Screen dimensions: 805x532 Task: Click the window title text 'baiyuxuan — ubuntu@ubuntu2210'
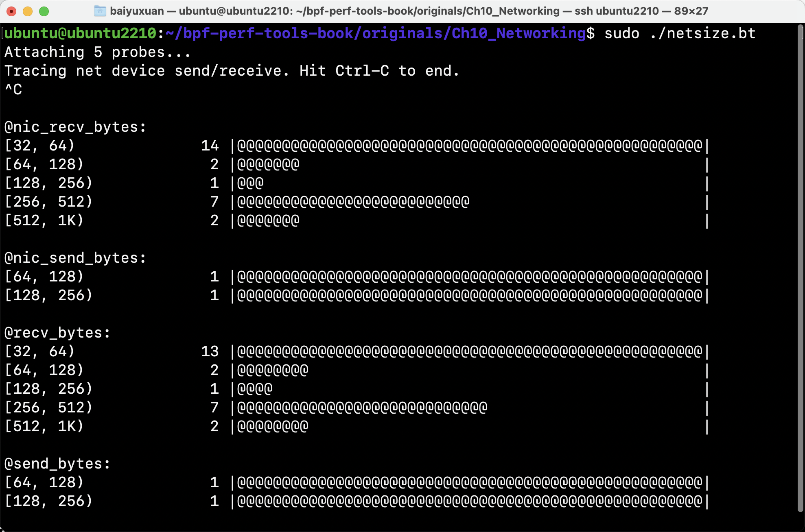click(x=200, y=11)
